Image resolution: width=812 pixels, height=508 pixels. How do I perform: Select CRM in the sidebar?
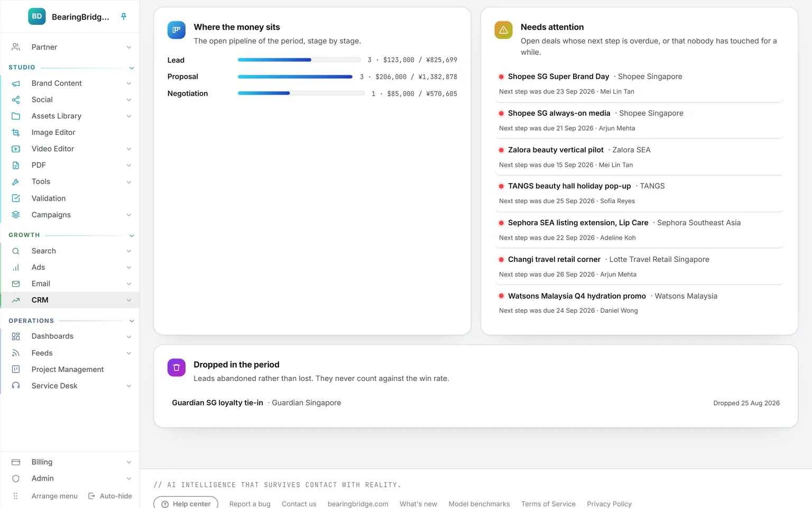click(x=70, y=300)
